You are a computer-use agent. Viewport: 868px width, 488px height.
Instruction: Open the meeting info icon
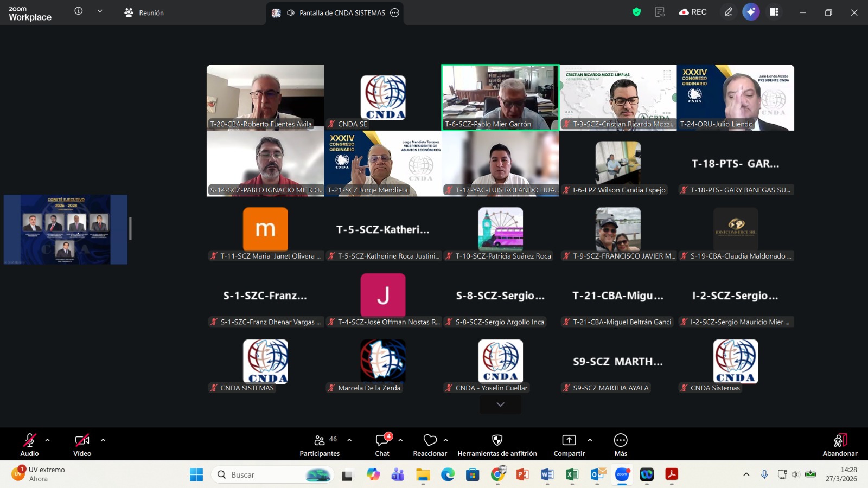[x=79, y=11]
